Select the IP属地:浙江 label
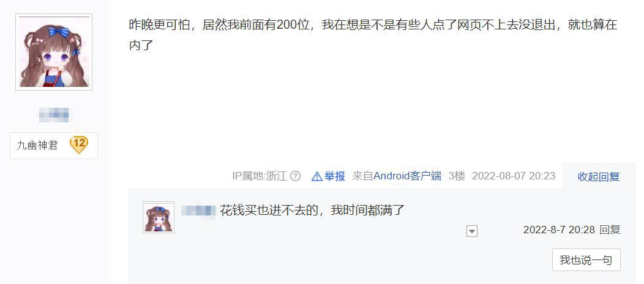 260,176
